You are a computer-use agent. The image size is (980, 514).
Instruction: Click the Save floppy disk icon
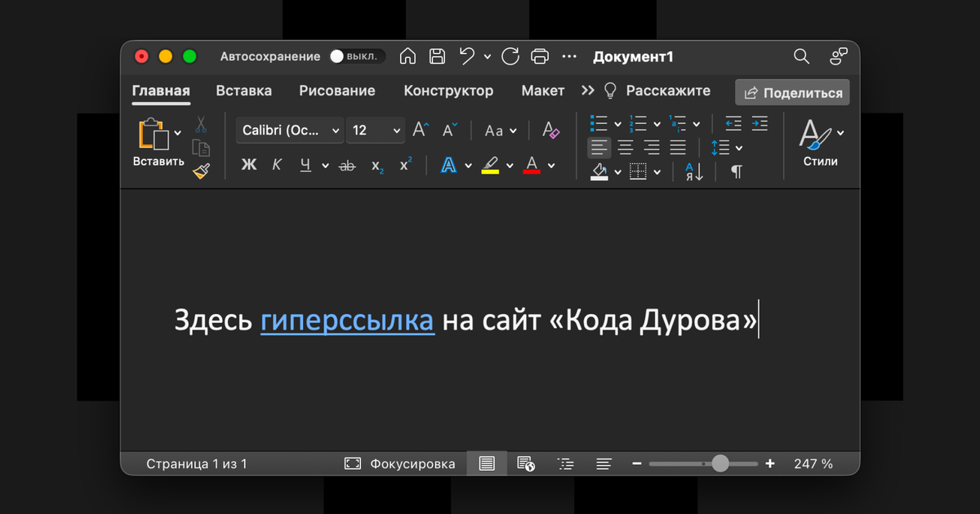pos(437,56)
